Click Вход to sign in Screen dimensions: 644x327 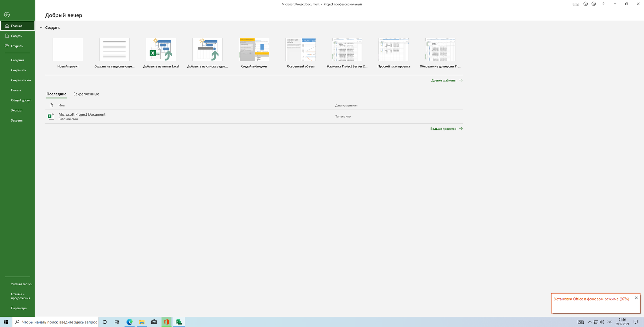[576, 4]
